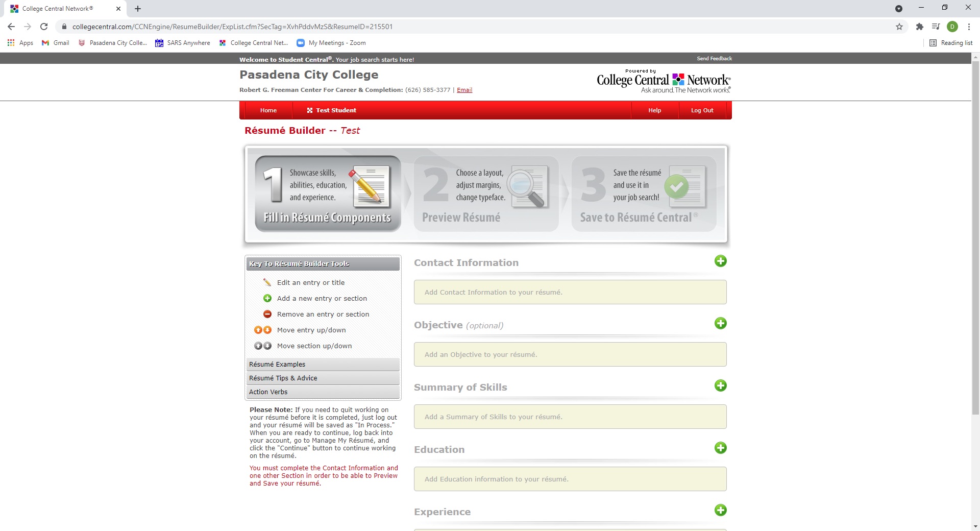Viewport: 980px width, 531px height.
Task: Open the Gmail bookmark
Action: (x=56, y=43)
